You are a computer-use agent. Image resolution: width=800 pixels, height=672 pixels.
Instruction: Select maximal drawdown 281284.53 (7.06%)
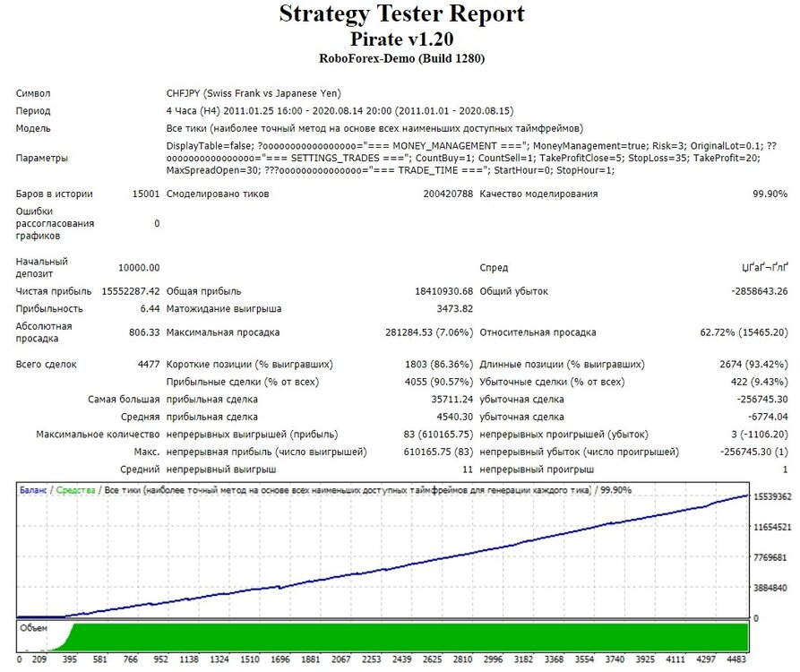[429, 332]
